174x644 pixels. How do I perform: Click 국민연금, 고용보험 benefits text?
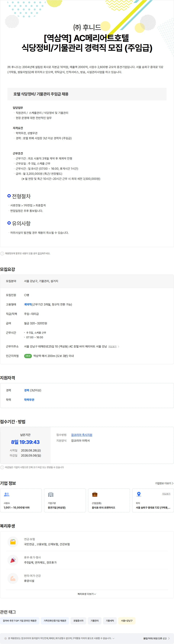point(47,544)
